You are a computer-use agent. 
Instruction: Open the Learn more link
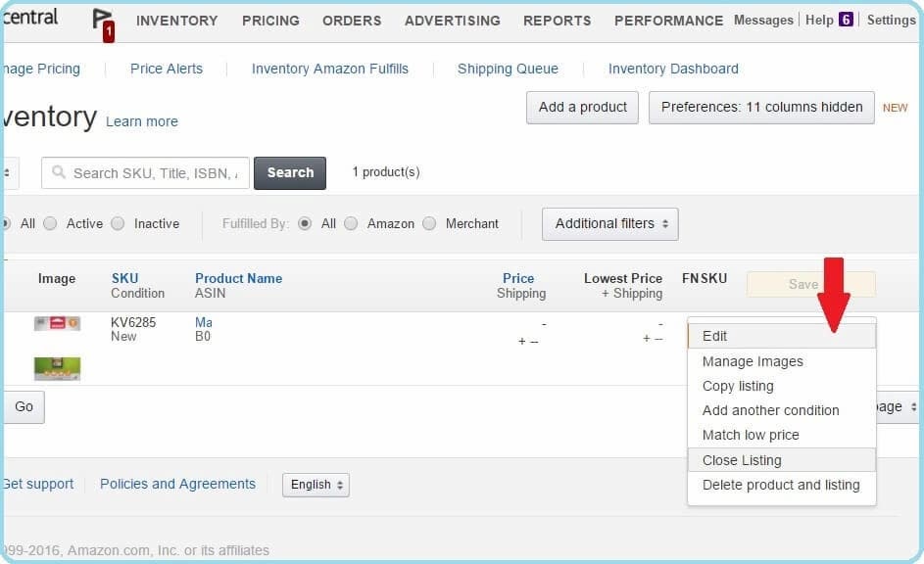tap(142, 121)
